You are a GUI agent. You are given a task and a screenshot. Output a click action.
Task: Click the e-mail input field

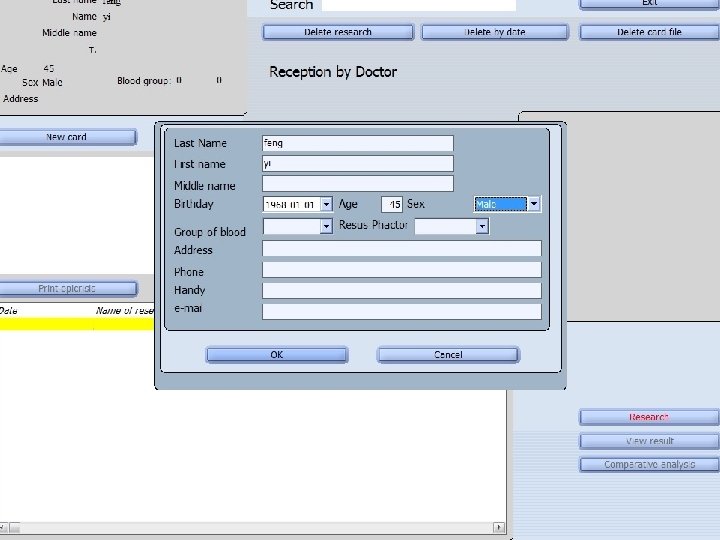pyautogui.click(x=402, y=311)
